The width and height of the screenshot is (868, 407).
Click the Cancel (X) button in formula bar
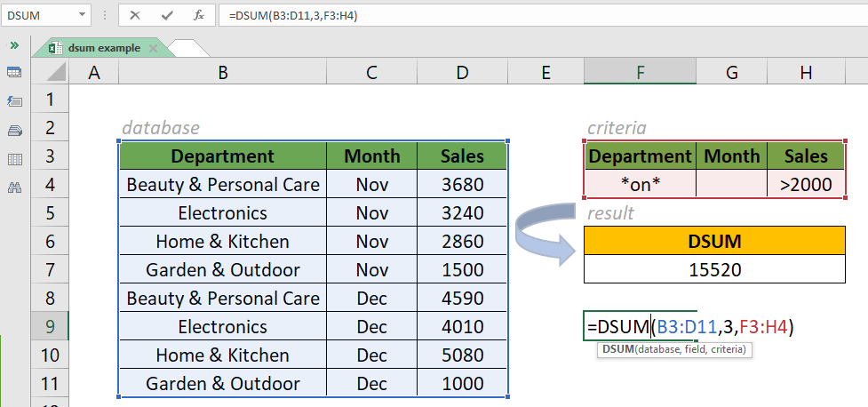(x=136, y=15)
